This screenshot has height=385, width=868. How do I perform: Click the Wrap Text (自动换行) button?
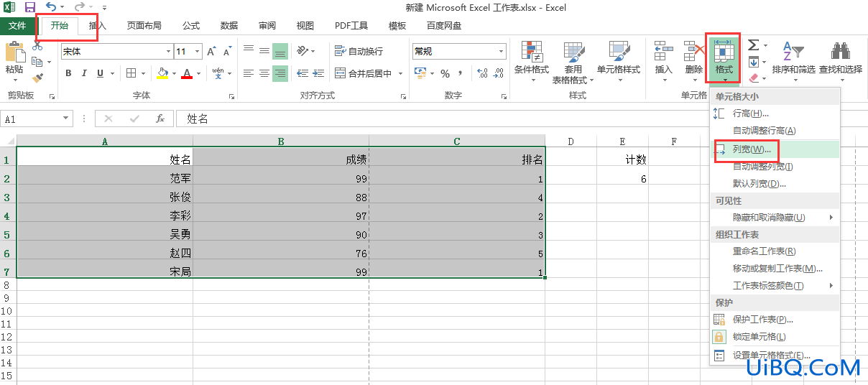pyautogui.click(x=359, y=52)
